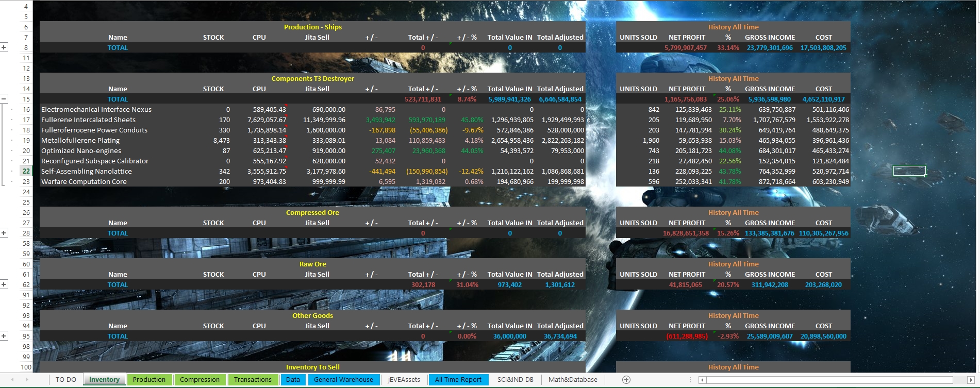Go to next sheet tab arrow
This screenshot has width=980, height=388.
point(27,380)
